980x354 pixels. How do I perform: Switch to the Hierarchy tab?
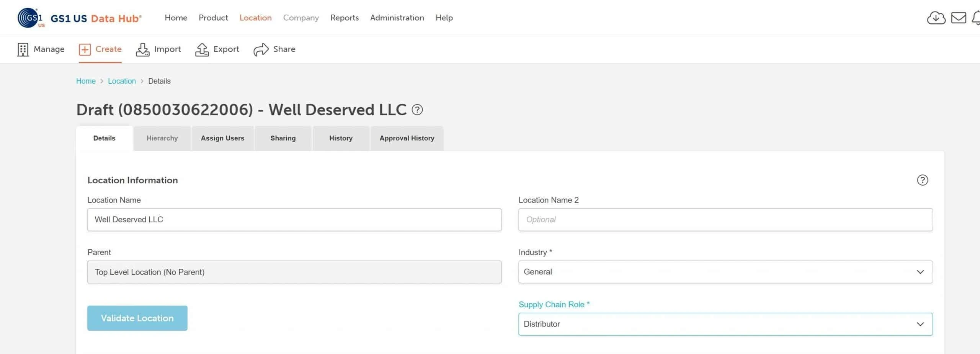pos(162,138)
